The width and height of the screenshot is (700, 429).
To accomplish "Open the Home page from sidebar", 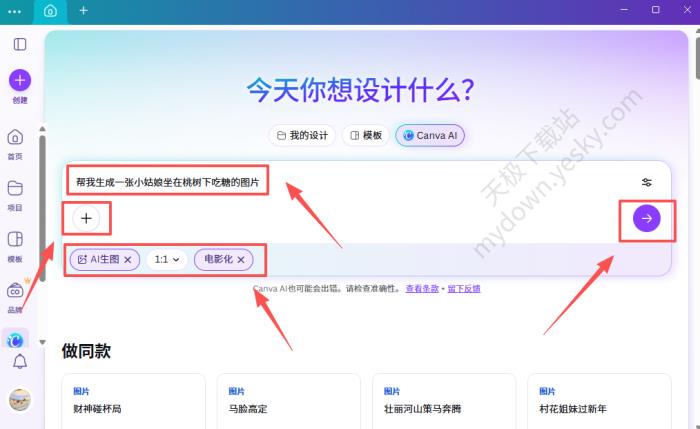I will click(x=15, y=141).
